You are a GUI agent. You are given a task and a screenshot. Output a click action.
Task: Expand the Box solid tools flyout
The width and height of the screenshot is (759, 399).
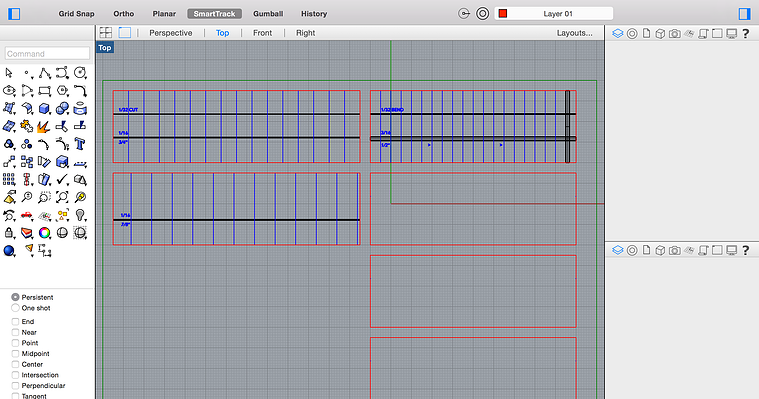point(45,108)
